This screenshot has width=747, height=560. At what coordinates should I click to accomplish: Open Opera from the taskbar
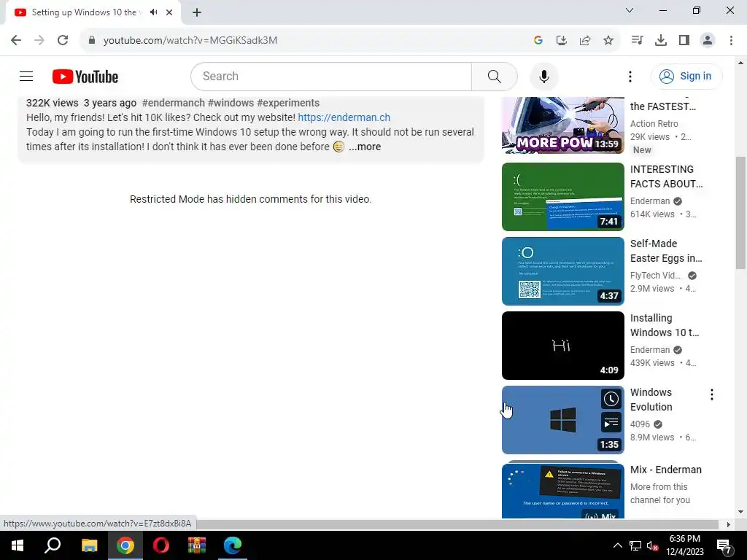pos(161,545)
